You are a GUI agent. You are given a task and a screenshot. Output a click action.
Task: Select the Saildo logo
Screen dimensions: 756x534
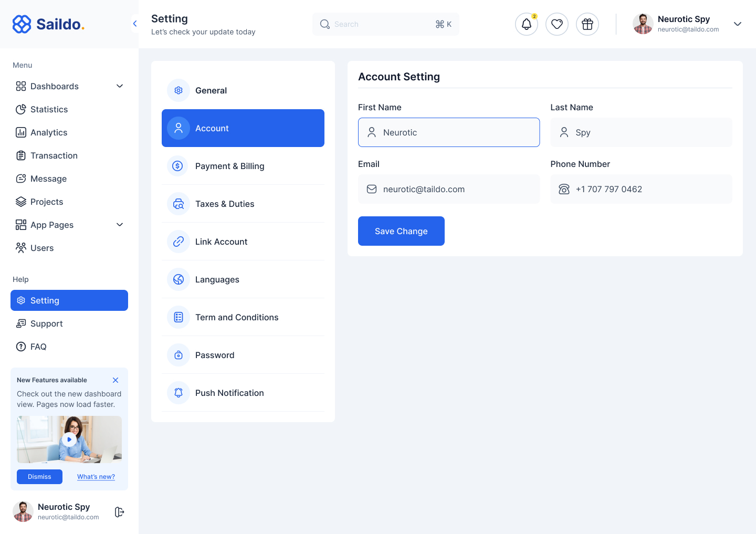[48, 24]
